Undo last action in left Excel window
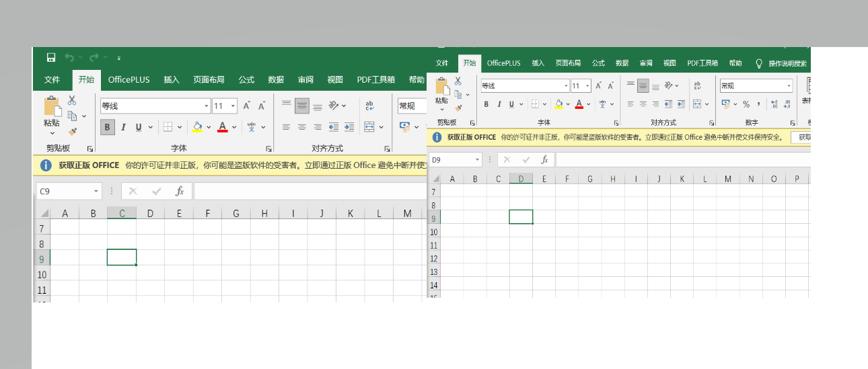This screenshot has width=868, height=369. [69, 58]
